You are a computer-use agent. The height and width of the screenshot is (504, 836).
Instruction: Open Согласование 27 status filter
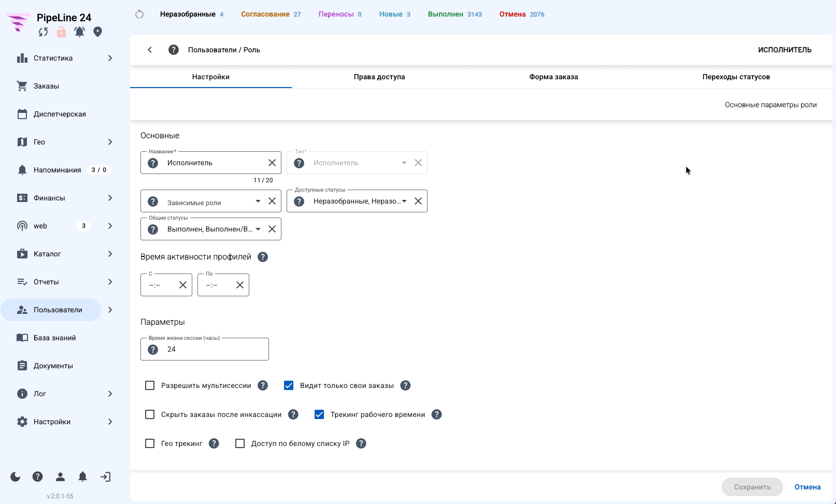pyautogui.click(x=271, y=14)
